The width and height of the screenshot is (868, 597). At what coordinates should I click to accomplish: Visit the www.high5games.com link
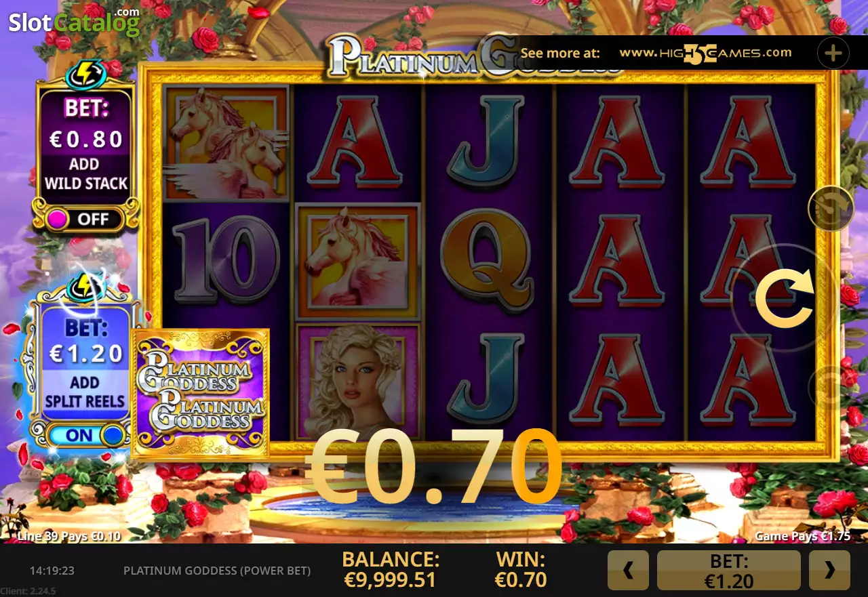(x=705, y=53)
